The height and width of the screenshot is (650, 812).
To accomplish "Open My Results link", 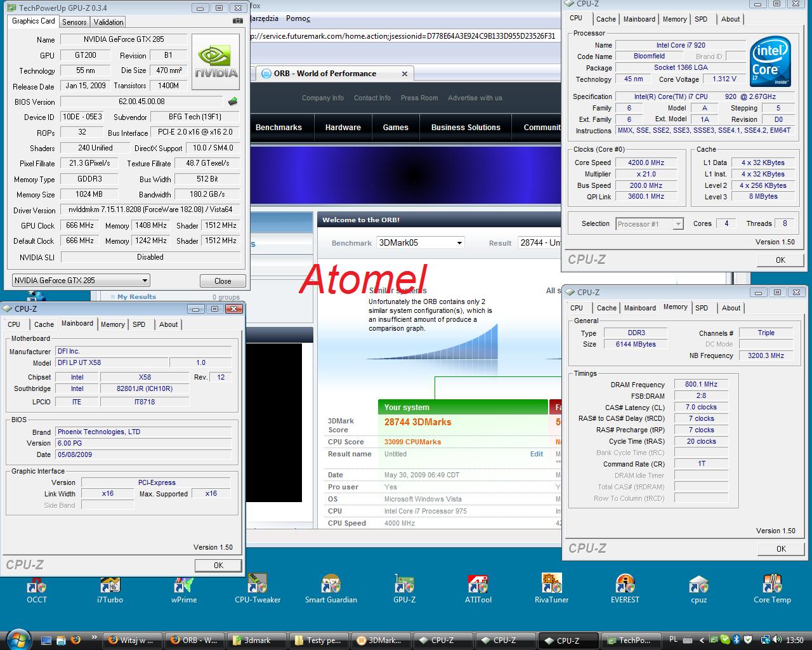I will [136, 296].
